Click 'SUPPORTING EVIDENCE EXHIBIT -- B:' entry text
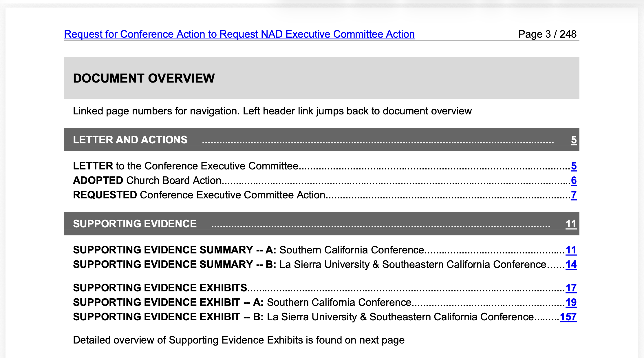644x358 pixels. tap(168, 317)
